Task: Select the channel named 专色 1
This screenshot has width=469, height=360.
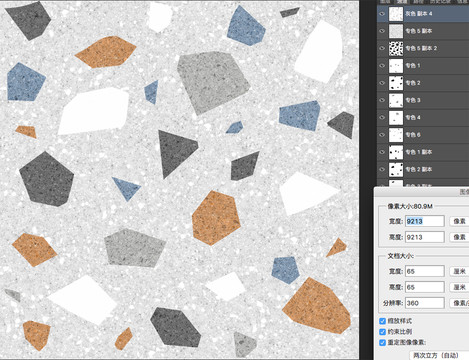Action: pos(413,66)
